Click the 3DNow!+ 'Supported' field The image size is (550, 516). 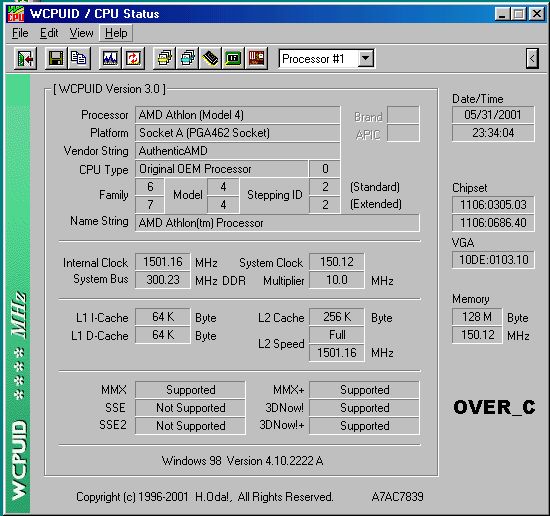[x=364, y=426]
